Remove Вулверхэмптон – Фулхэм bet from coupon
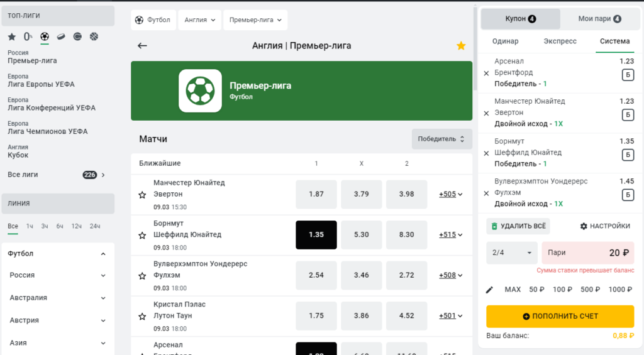 (x=486, y=194)
